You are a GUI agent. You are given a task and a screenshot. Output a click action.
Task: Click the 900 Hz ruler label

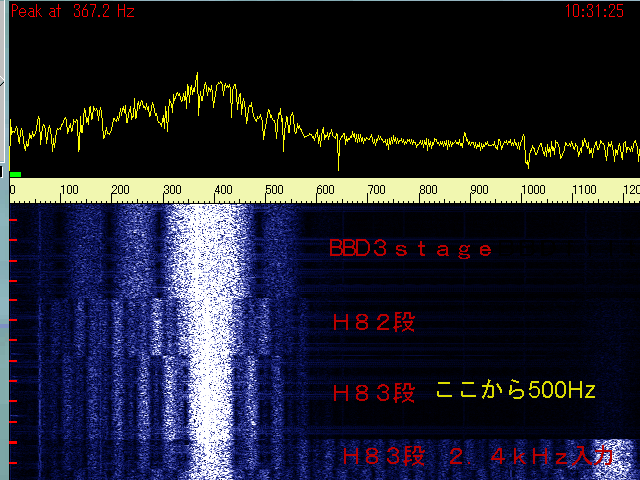pos(480,190)
